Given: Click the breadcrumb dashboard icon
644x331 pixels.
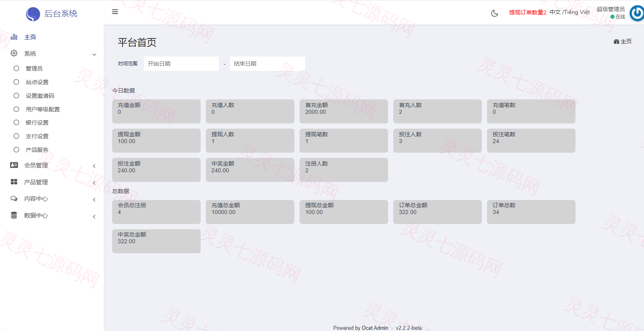Looking at the screenshot, I should click(x=616, y=41).
